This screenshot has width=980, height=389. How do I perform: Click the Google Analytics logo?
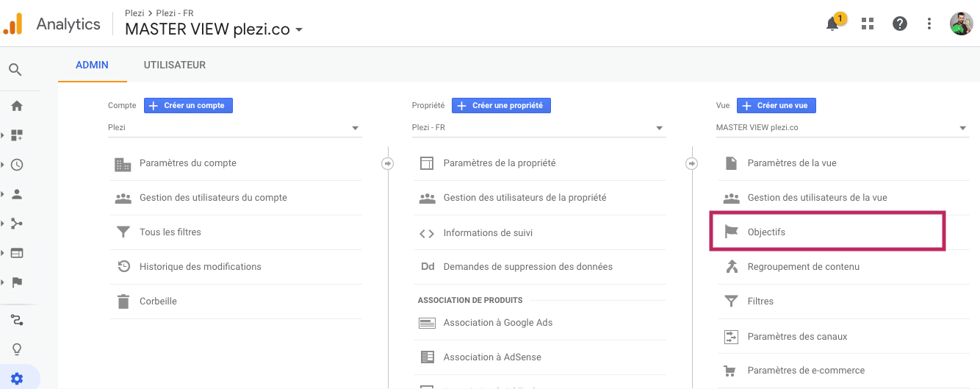pos(12,24)
